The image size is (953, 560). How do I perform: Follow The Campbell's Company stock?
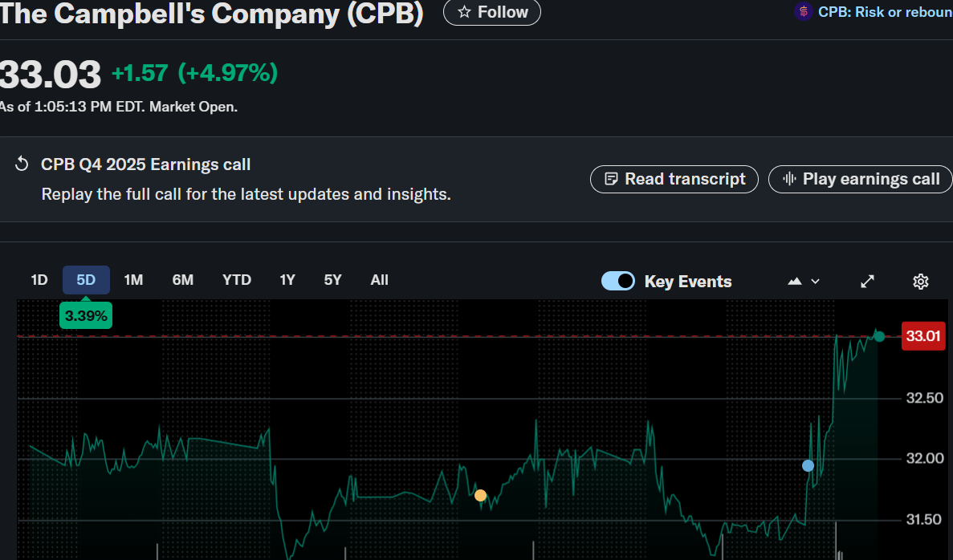click(491, 12)
